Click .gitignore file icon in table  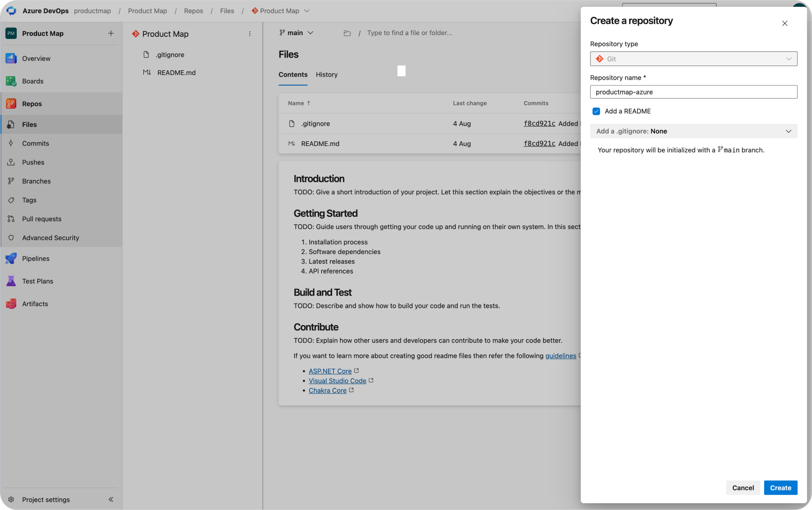[x=292, y=123]
